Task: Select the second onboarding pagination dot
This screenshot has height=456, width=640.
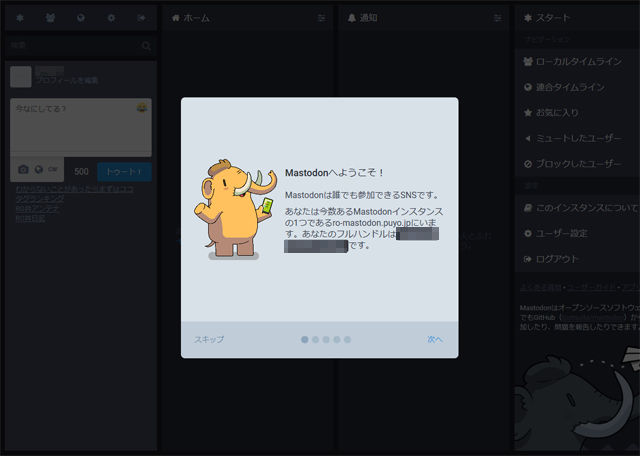Action: 316,340
